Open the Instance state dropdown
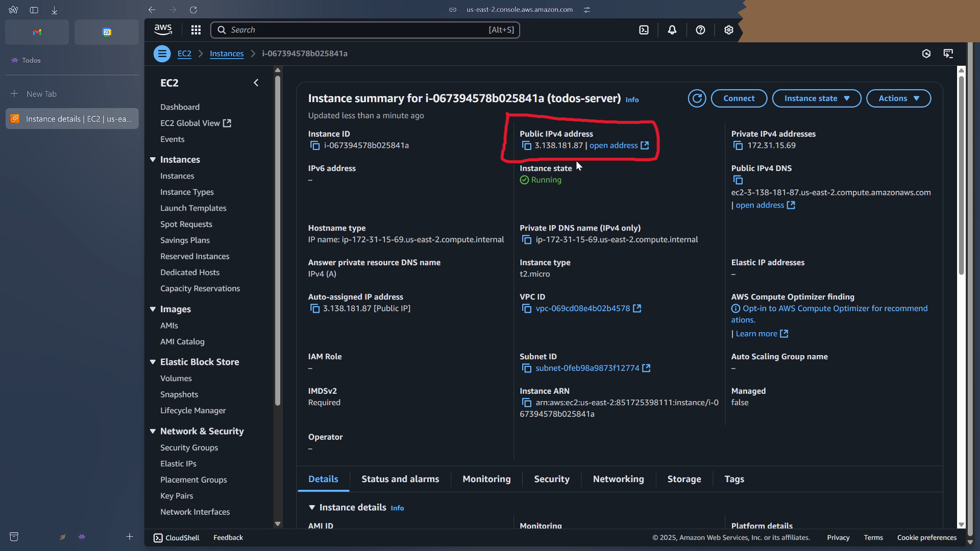Viewport: 980px width, 551px height. pos(817,98)
